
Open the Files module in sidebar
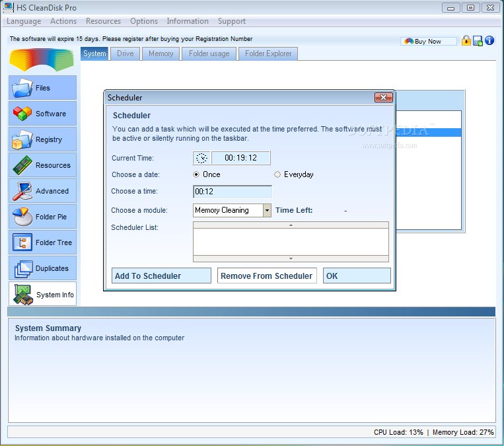pyautogui.click(x=42, y=88)
